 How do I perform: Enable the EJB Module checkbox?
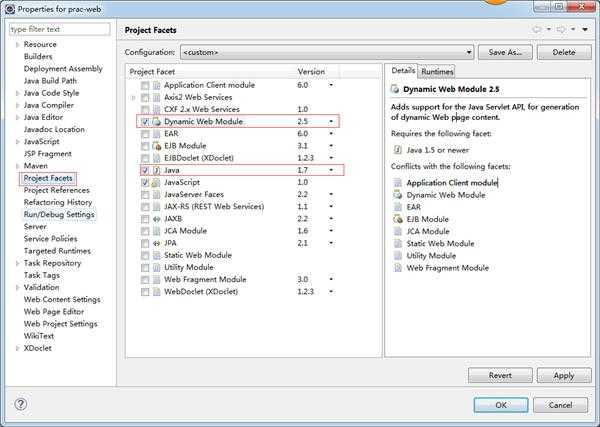pyautogui.click(x=145, y=146)
